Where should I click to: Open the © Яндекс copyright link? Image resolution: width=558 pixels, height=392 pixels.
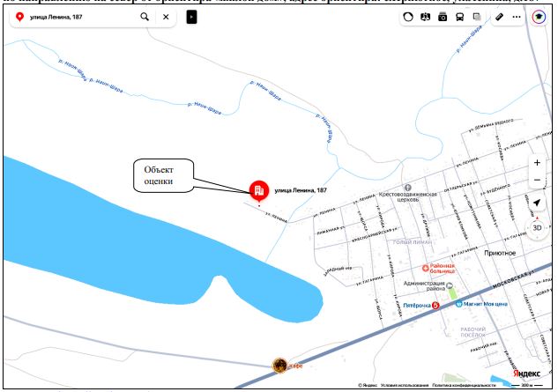point(368,385)
